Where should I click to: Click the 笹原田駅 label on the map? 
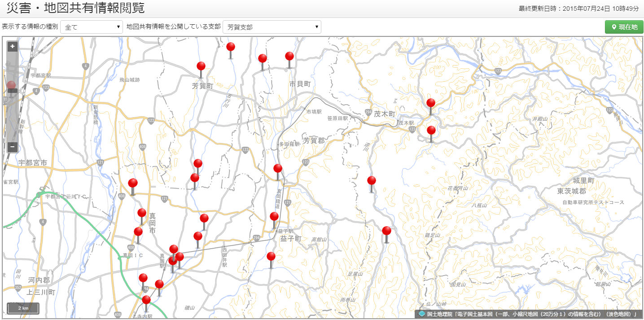point(338,118)
